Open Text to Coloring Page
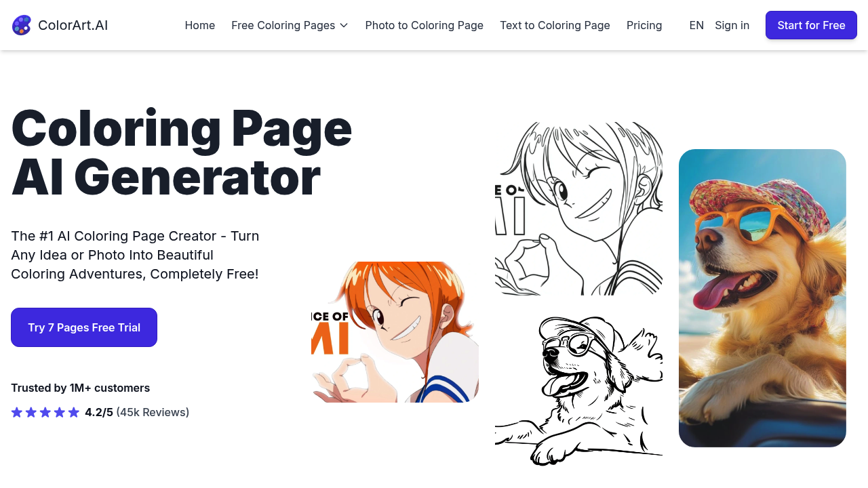868x488 pixels. (555, 25)
